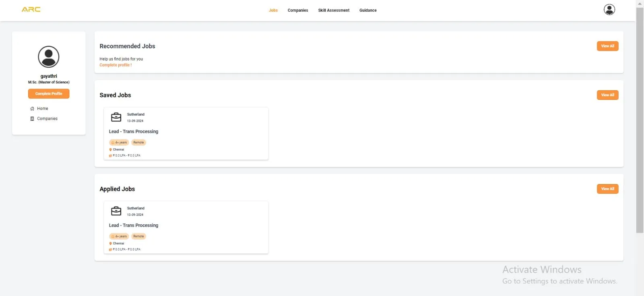Click the M.Sc. (Master of Science) text
Image resolution: width=644 pixels, height=296 pixels.
point(49,82)
